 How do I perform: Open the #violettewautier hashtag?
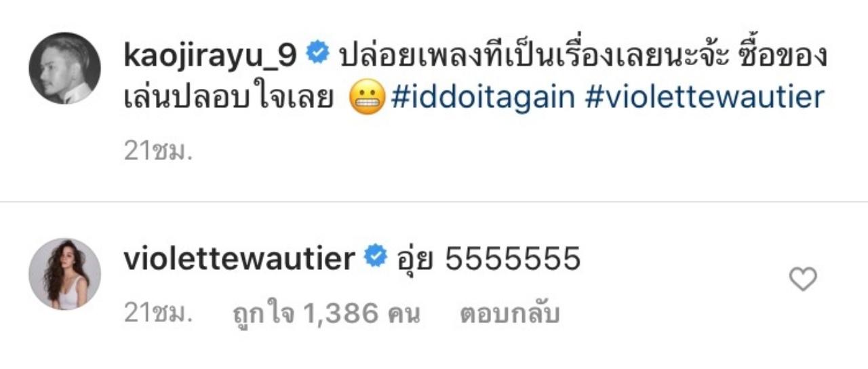click(x=703, y=98)
